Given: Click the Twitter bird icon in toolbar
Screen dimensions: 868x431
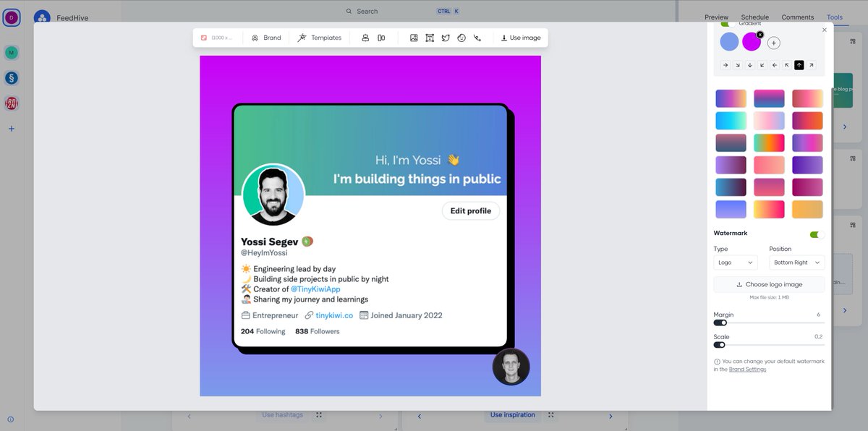Looking at the screenshot, I should pyautogui.click(x=446, y=38).
